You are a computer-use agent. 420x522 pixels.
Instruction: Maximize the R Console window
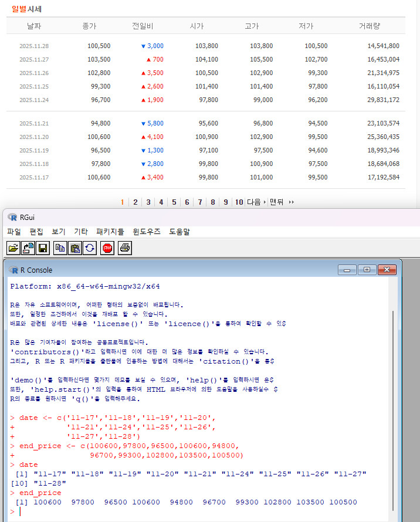coord(367,270)
